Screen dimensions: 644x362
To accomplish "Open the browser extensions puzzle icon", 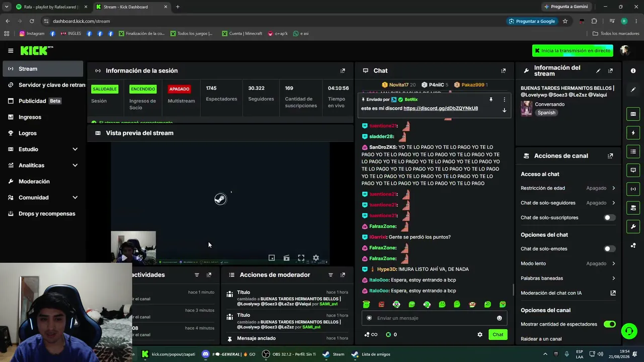I will [594, 21].
